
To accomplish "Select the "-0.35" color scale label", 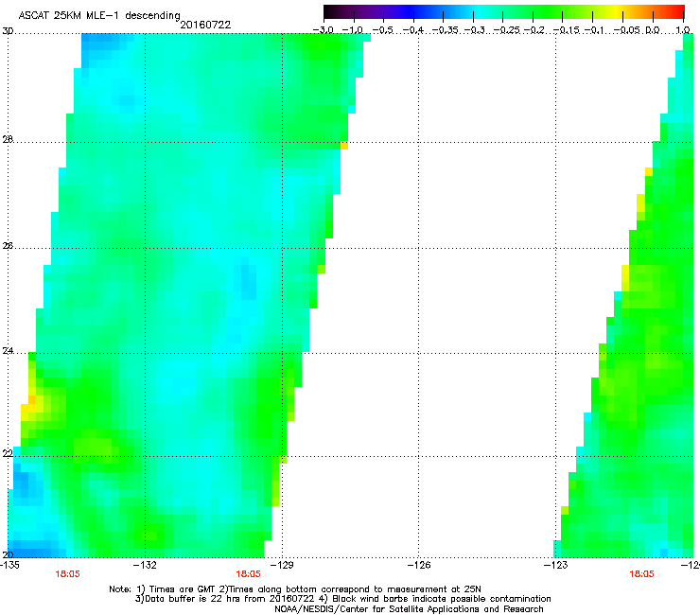I will pyautogui.click(x=444, y=30).
